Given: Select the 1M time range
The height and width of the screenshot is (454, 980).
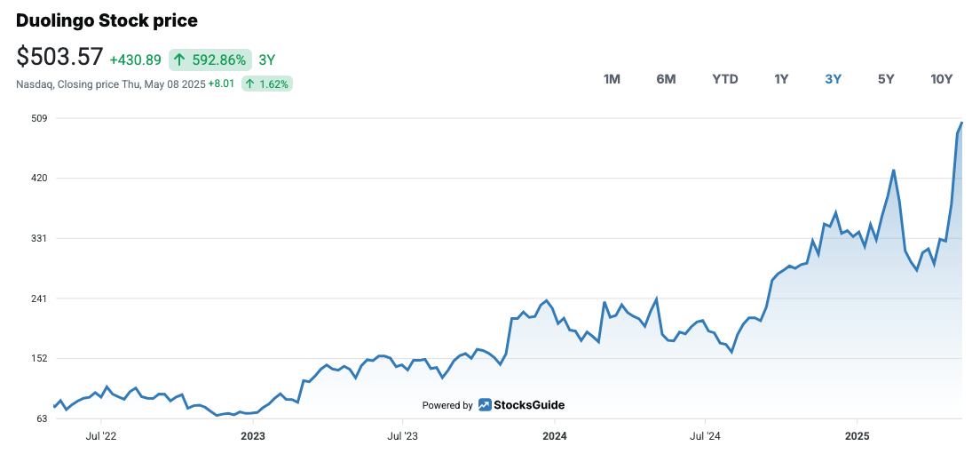Looking at the screenshot, I should coord(612,79).
